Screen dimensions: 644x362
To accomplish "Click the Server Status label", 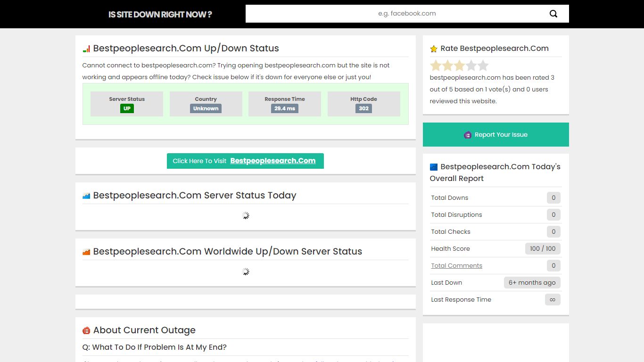I will point(127,99).
